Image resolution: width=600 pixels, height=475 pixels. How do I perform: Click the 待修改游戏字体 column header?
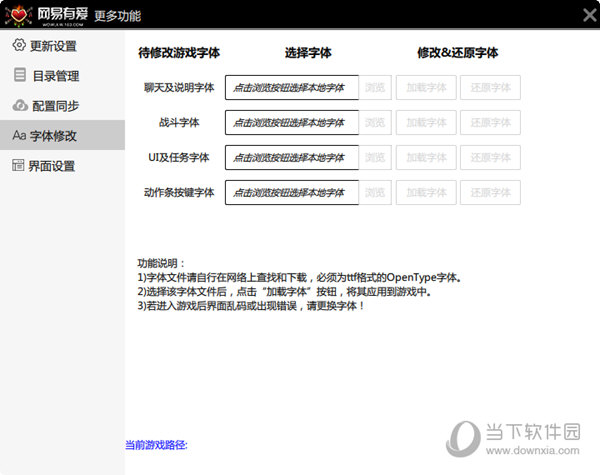point(179,53)
